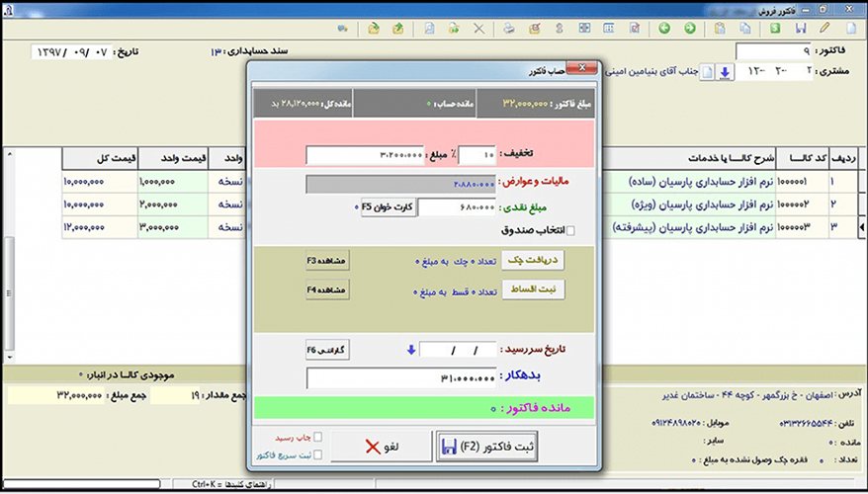Click the کد کالا column header
The height and width of the screenshot is (494, 868).
coord(802,159)
